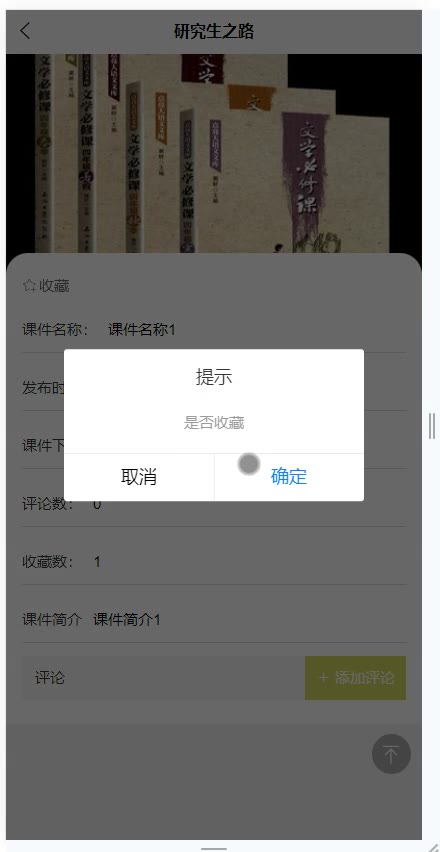
Task: Click the corner resize grip at bottom-right
Action: 433,845
